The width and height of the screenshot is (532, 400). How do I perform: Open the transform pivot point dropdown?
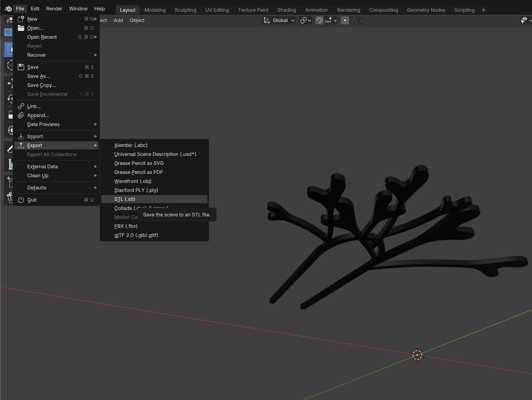point(305,20)
